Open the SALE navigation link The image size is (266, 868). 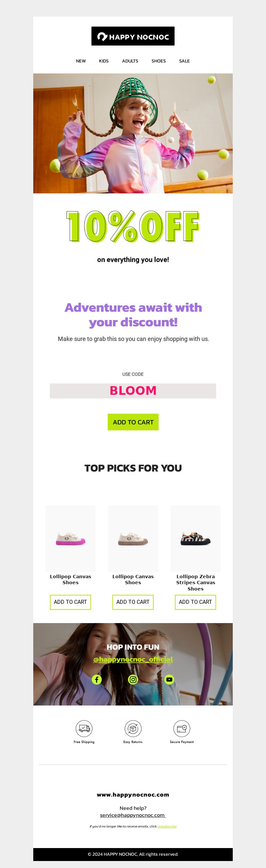[x=185, y=61]
